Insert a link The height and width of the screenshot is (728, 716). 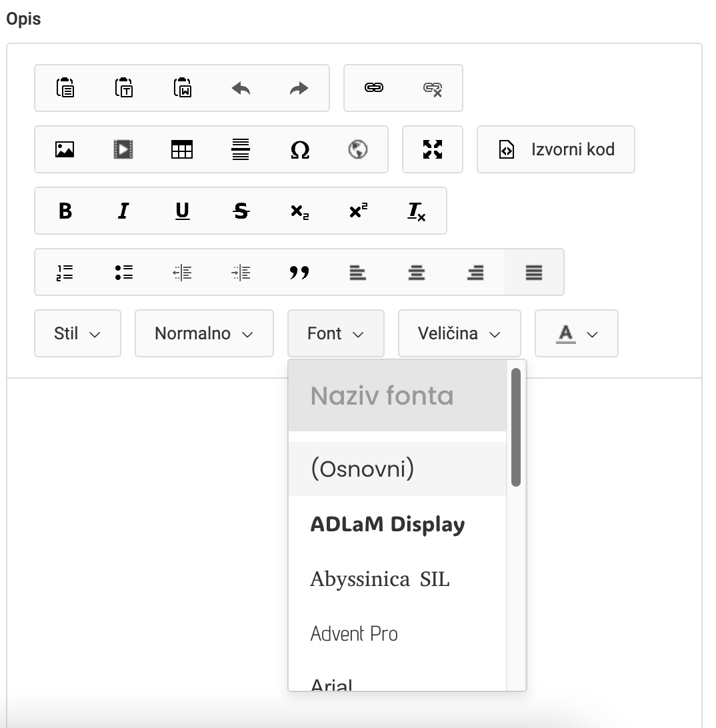[x=374, y=88]
